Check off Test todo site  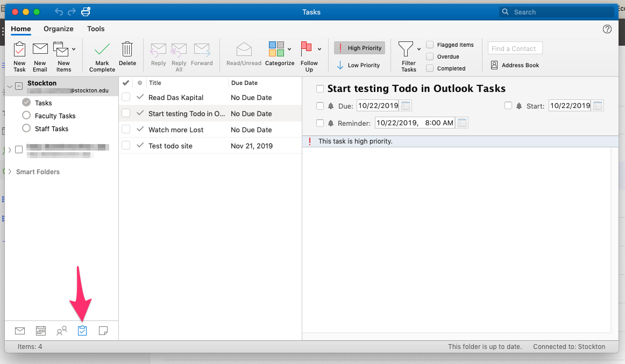point(126,145)
